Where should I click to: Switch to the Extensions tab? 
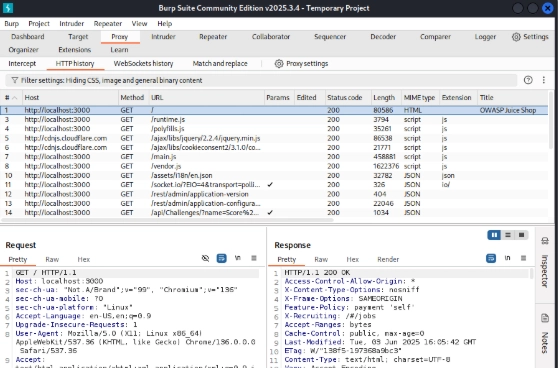click(x=75, y=50)
